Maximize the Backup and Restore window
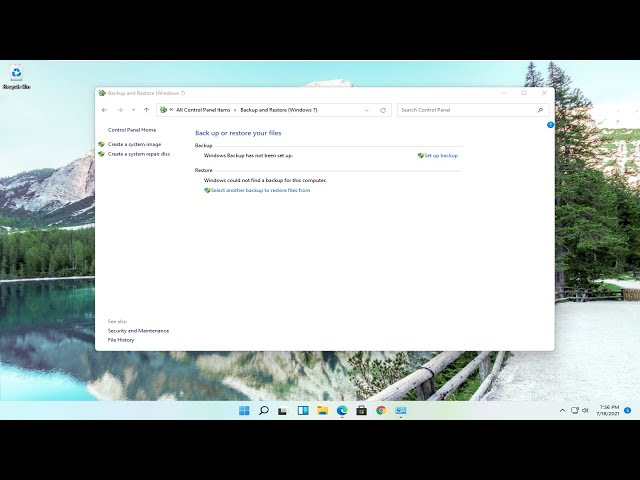Screen dimensions: 640x480 [524, 93]
